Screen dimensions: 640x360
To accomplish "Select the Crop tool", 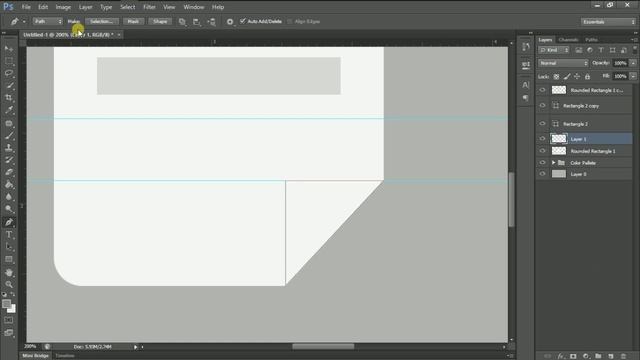I will 9,98.
